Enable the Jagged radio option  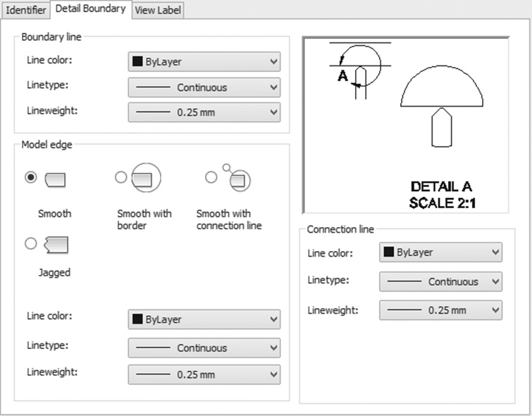tap(31, 243)
